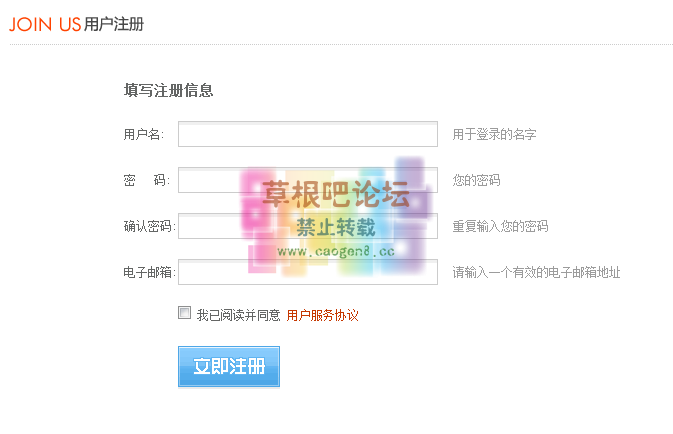Click the hint 用于登录的名字

[494, 134]
